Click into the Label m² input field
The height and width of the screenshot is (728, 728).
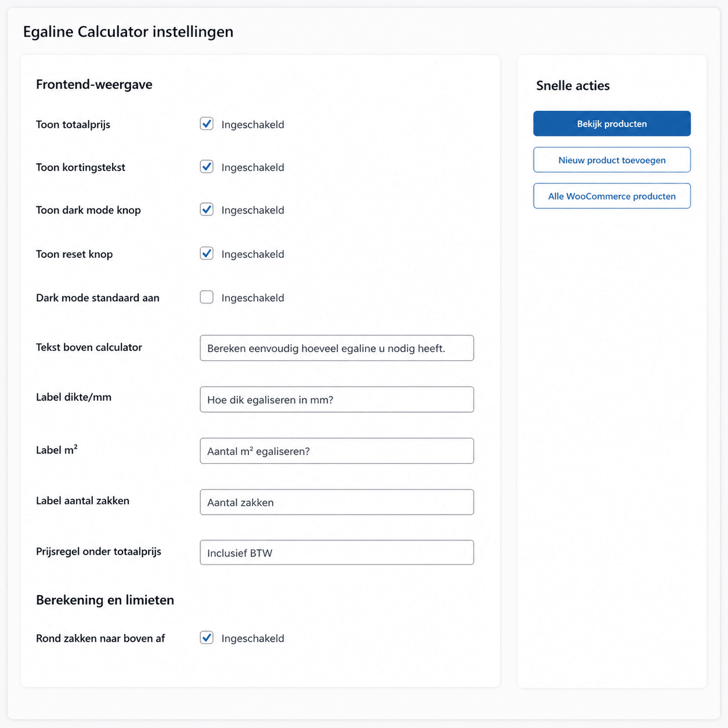pos(337,451)
